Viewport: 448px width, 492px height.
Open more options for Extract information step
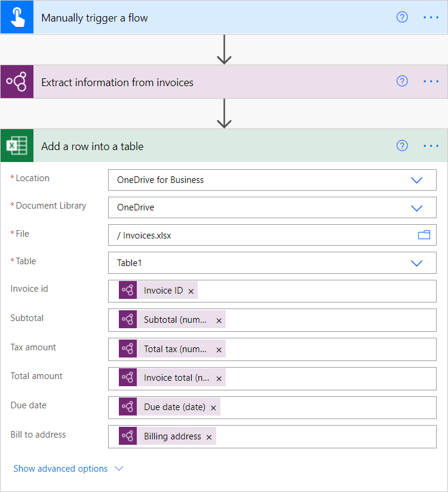point(431,81)
